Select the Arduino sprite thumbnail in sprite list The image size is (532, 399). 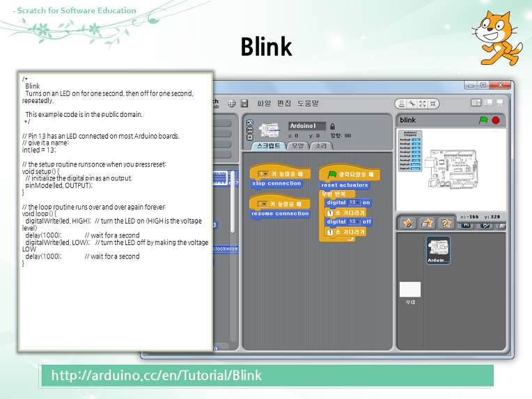439,251
